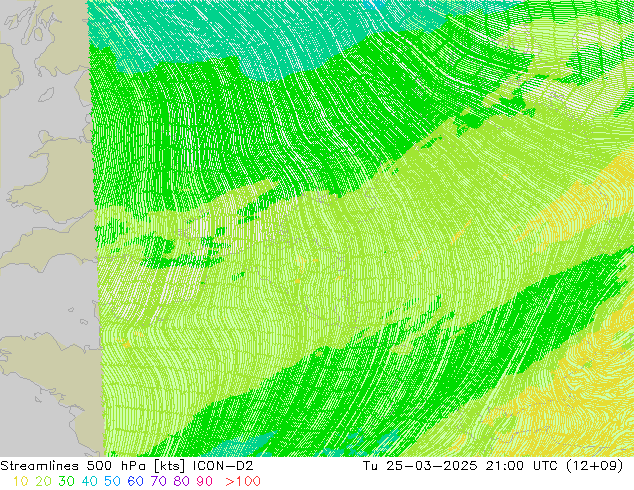
Task: Click the red '>100' legend value
Action: point(243,481)
